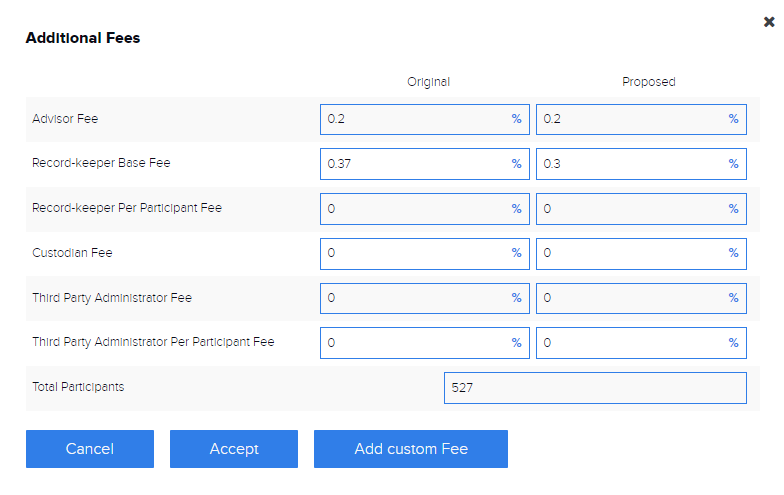784x495 pixels.
Task: Click percent symbol in proposed Custodian Fee
Action: (733, 254)
